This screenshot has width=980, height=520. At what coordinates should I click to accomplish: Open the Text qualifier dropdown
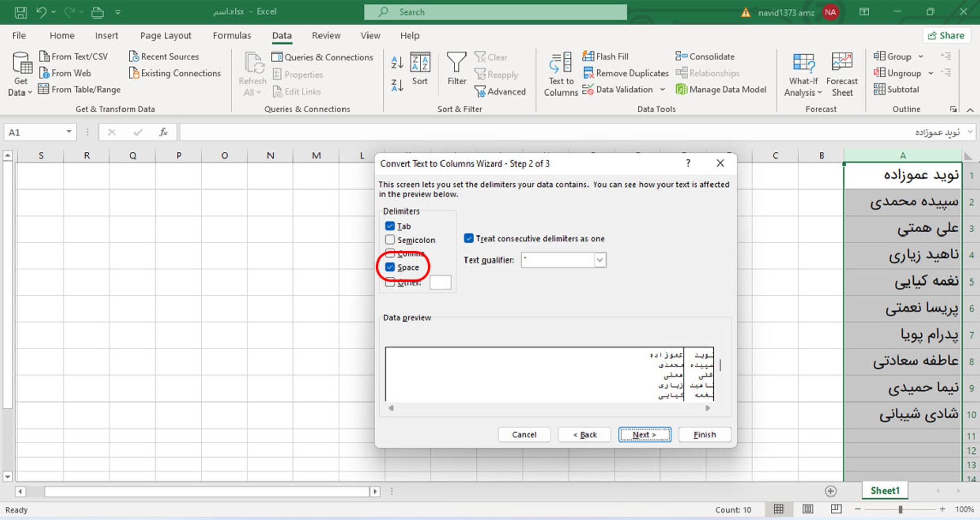600,260
